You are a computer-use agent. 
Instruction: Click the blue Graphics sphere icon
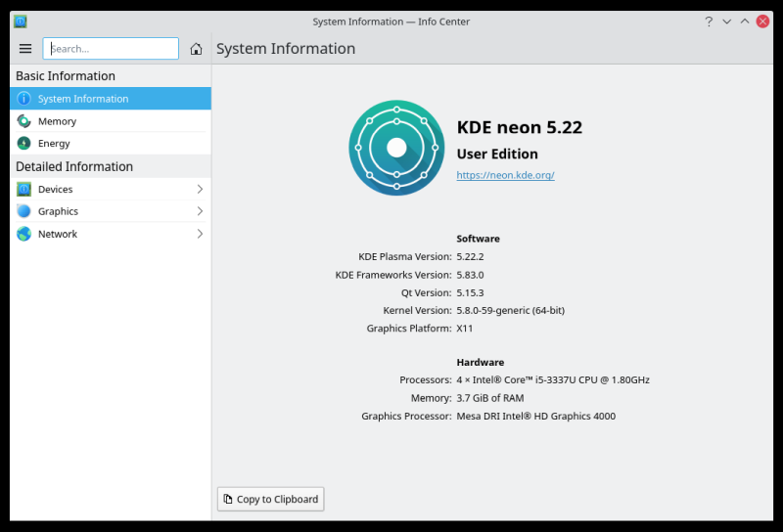24,211
